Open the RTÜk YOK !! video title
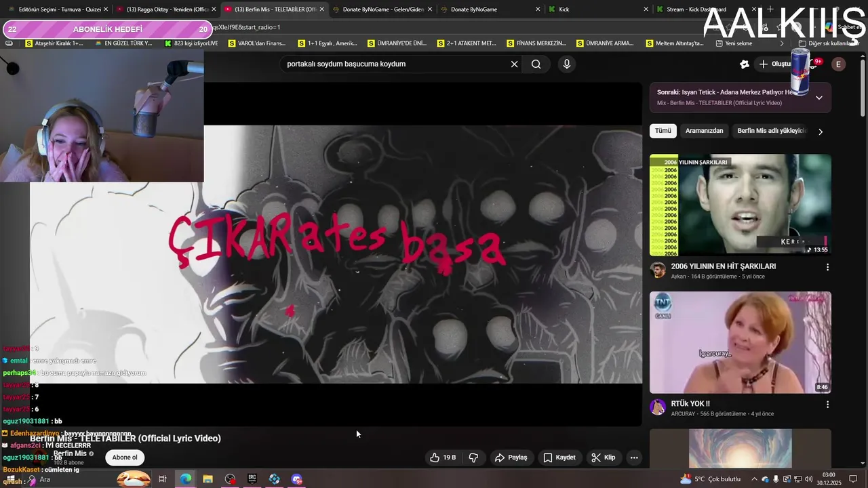 (690, 404)
